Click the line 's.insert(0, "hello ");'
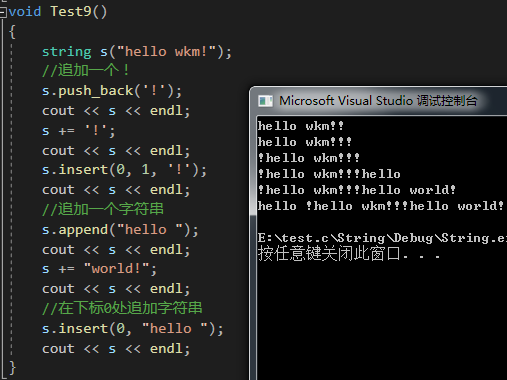The width and height of the screenshot is (507, 380). (133, 329)
